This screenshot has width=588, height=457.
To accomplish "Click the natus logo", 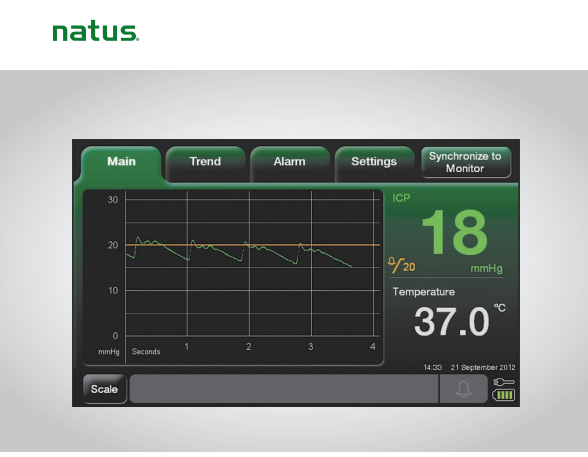I will pos(96,33).
